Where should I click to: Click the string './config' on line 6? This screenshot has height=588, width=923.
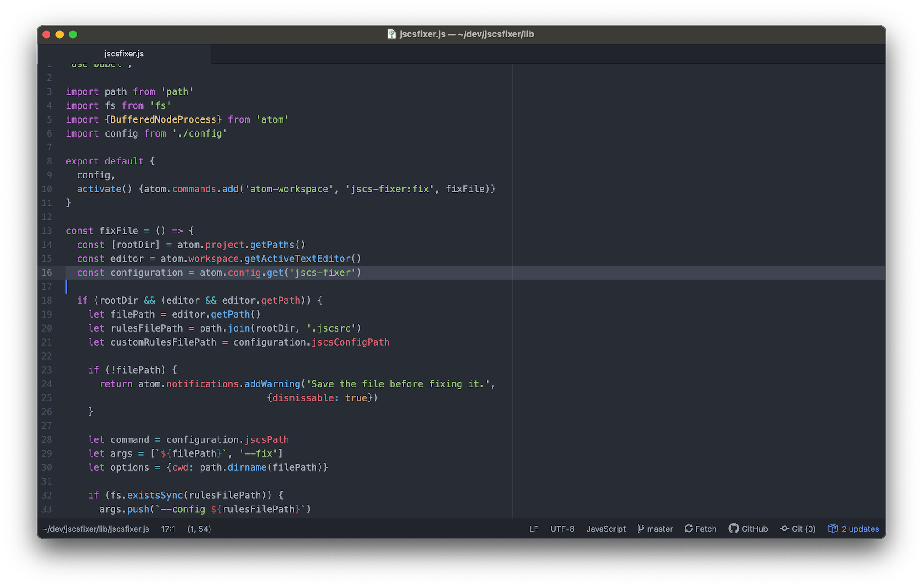point(200,133)
